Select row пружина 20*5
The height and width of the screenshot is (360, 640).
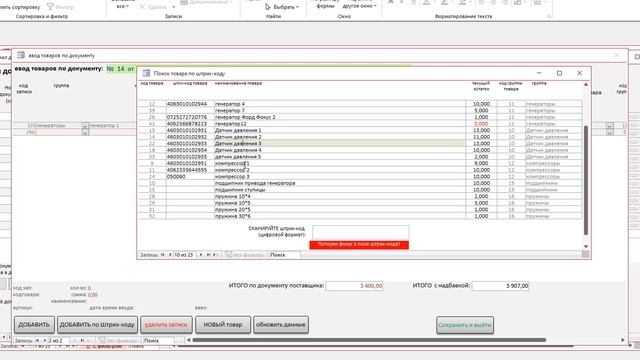(x=360, y=209)
